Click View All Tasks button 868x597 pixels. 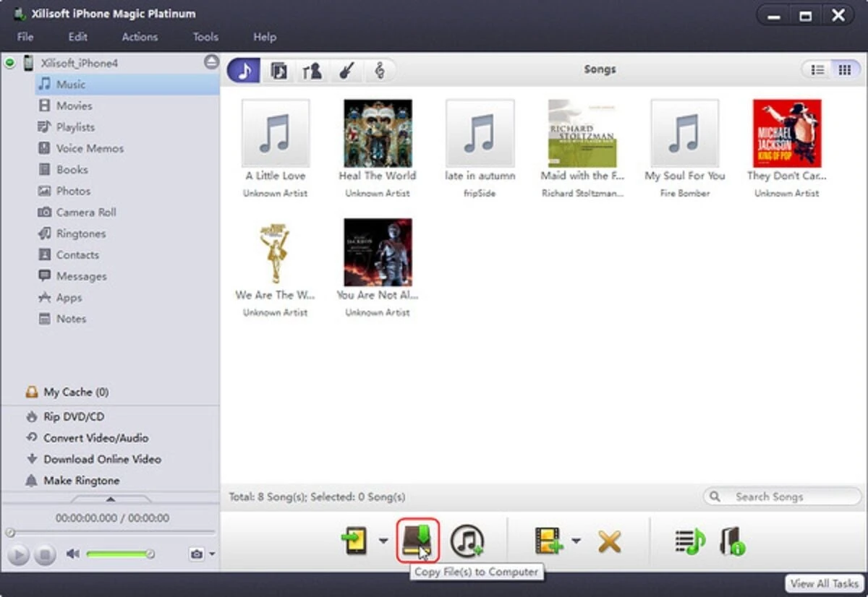(825, 583)
